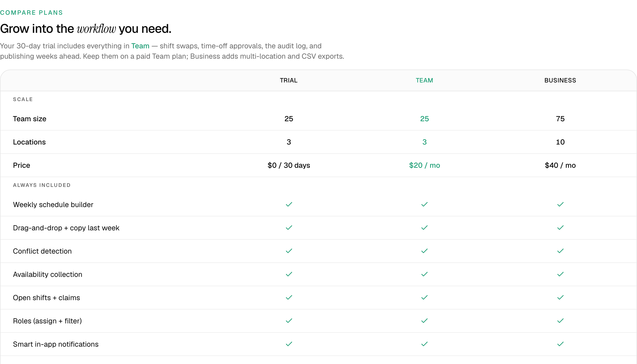Click the Team checkmark for Roles (assign + filter)
Image resolution: width=637 pixels, height=364 pixels.
point(424,321)
